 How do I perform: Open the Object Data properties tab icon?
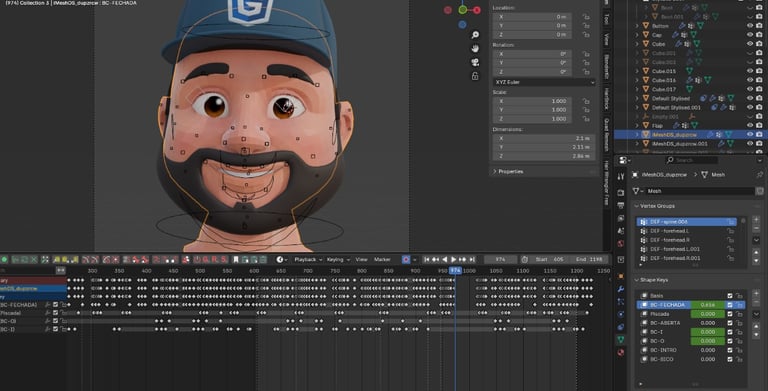coord(621,339)
